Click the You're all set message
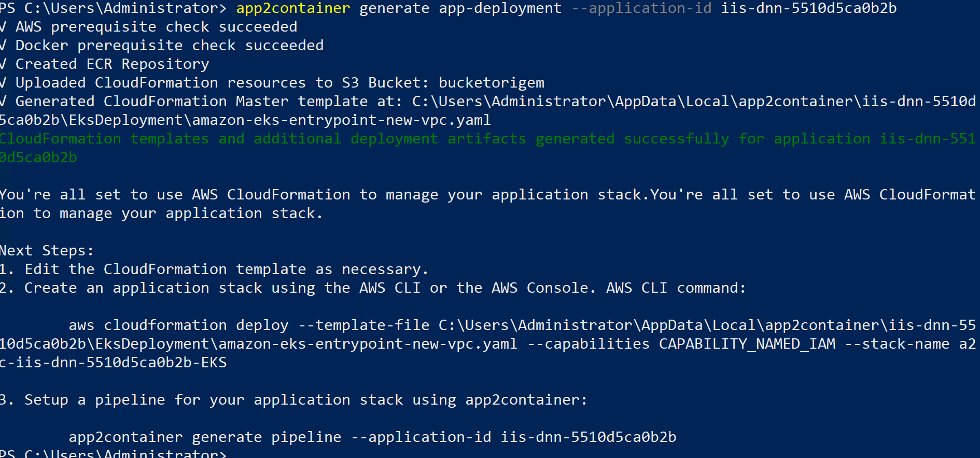 click(x=487, y=204)
